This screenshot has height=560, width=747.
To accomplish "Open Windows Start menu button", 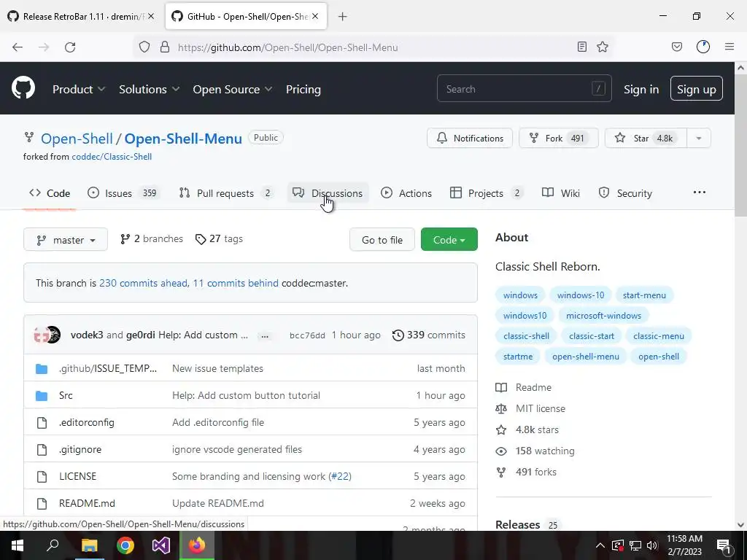I will click(18, 545).
